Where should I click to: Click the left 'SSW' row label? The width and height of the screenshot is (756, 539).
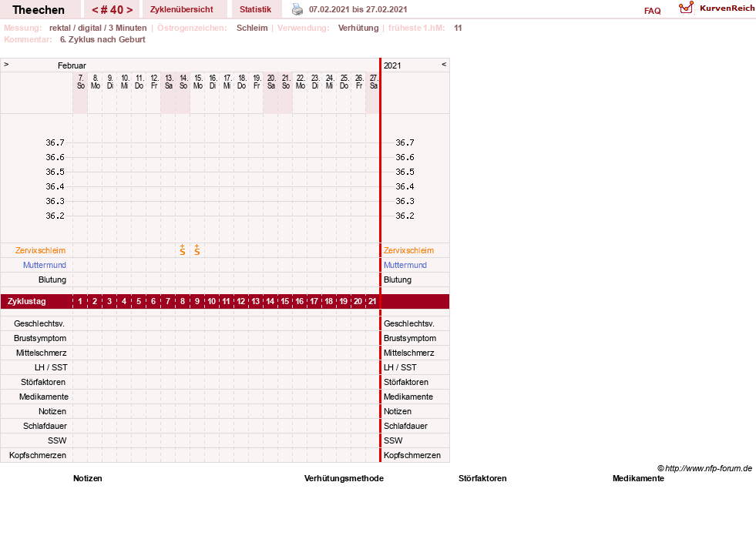coord(57,440)
